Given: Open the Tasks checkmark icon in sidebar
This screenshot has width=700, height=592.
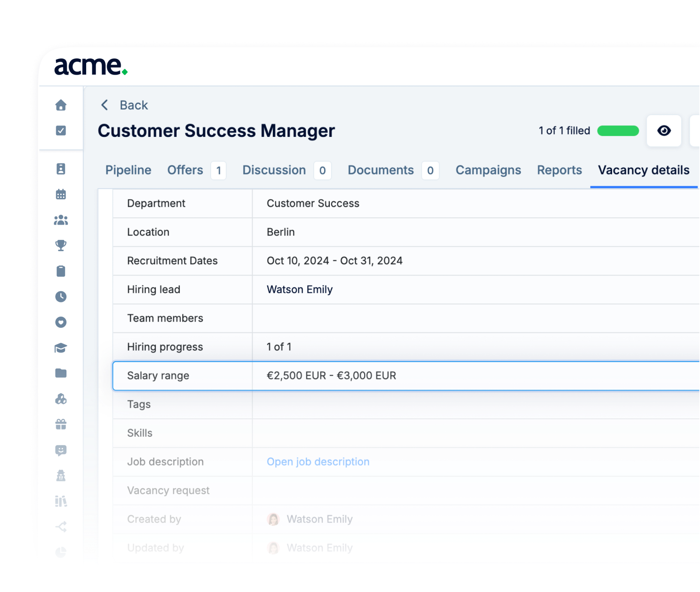Looking at the screenshot, I should pos(60,131).
